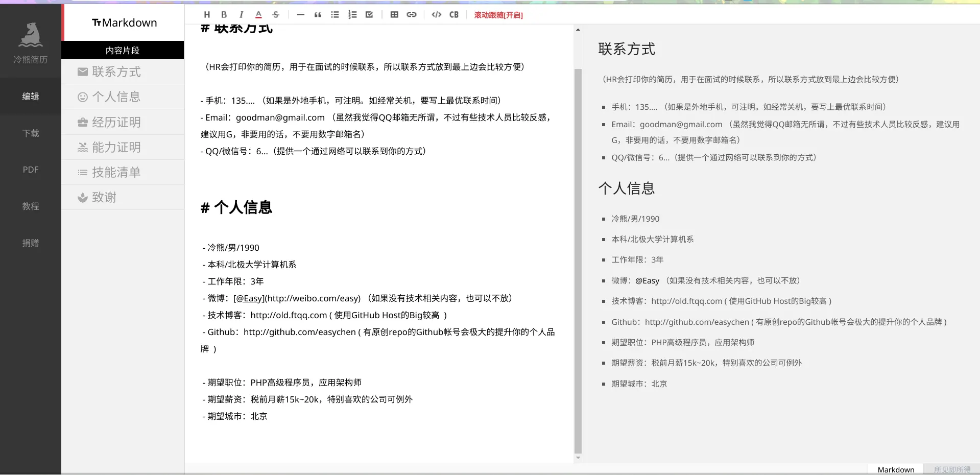
Task: Click editor line starting '- 技术博客'
Action: [x=325, y=315]
